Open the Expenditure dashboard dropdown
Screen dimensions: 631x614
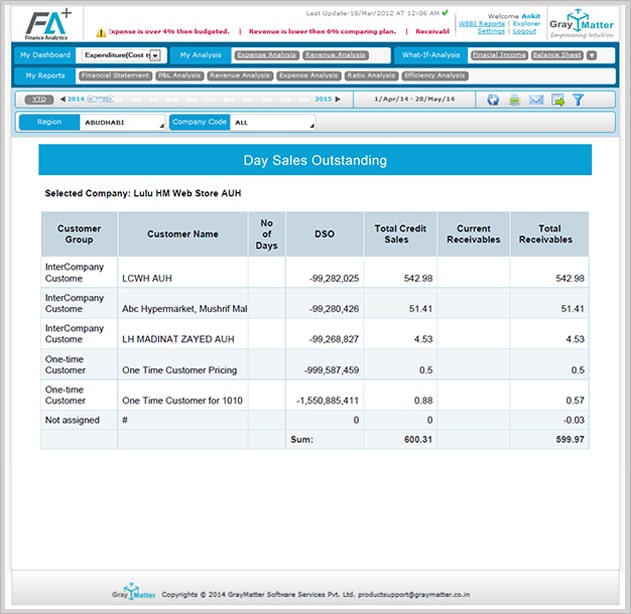click(x=123, y=55)
